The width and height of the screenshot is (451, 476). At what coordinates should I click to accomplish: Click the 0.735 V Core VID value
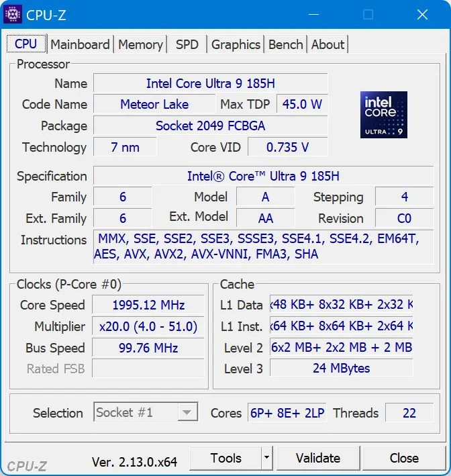[x=287, y=146]
